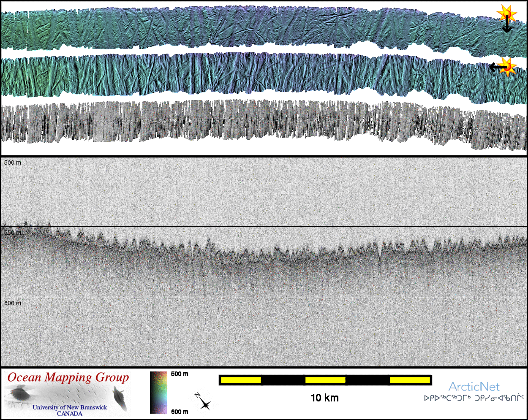The image size is (528, 420).
Task: Click the 600 m depth label in profile
Action: 13,303
